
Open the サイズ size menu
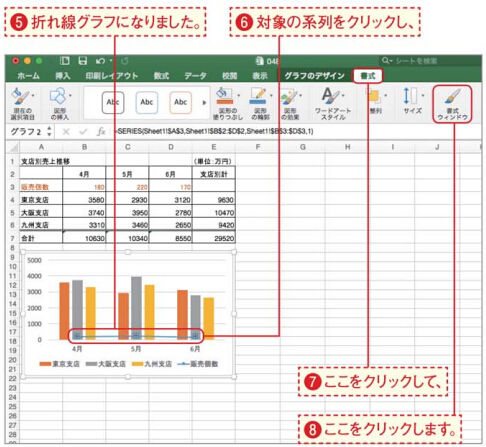pos(412,101)
